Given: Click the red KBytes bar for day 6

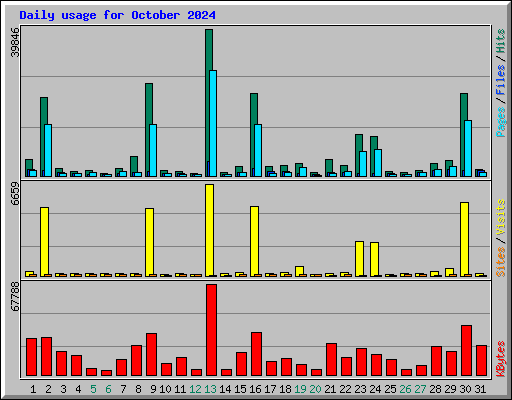Looking at the screenshot, I should pos(106,373).
